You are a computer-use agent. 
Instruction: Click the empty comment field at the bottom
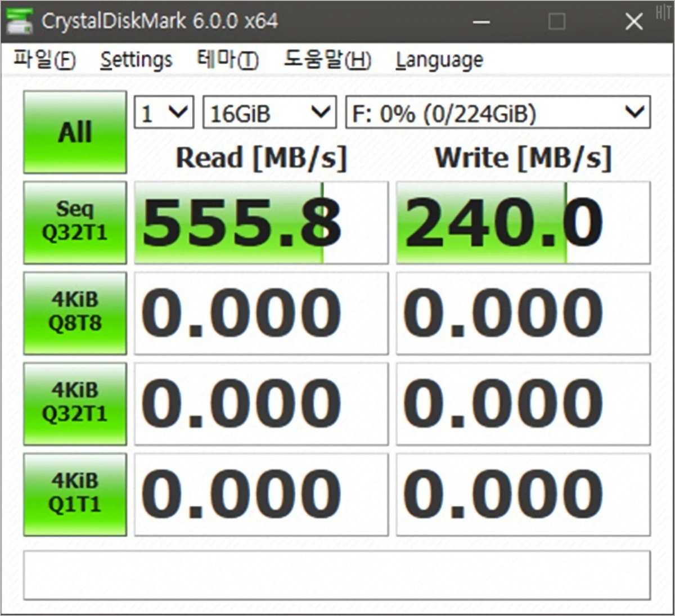[337, 575]
